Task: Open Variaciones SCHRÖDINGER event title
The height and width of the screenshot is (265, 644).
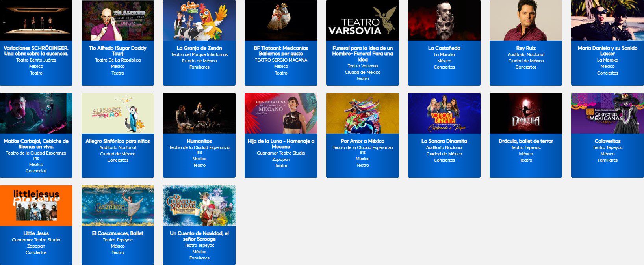Action: tap(36, 51)
